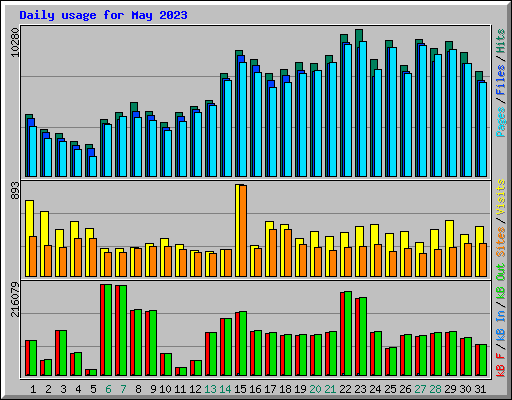The image size is (512, 400).
Task: Click the green kB Out bar for day 23
Action: [363, 337]
